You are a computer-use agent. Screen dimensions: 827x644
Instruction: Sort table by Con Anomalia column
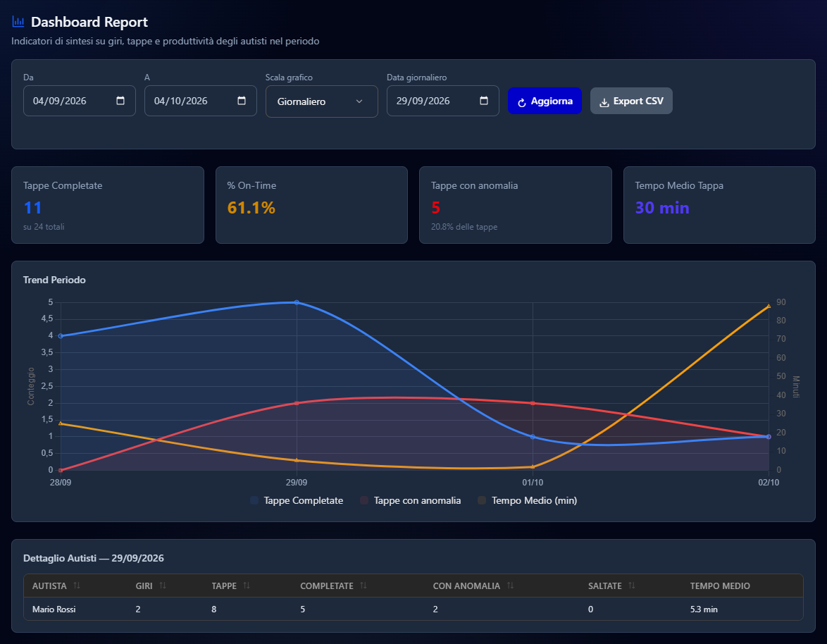[510, 586]
